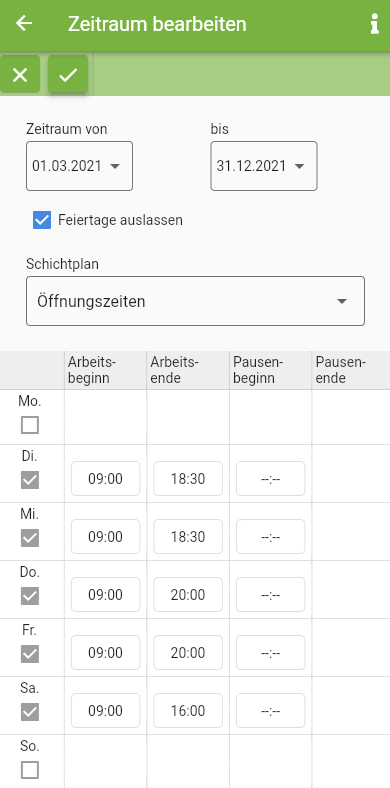
Task: Cancel editing with the X icon
Action: [20, 74]
